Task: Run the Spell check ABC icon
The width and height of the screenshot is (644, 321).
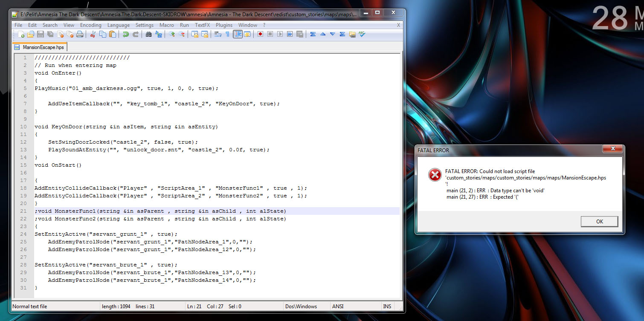Action: tap(362, 34)
